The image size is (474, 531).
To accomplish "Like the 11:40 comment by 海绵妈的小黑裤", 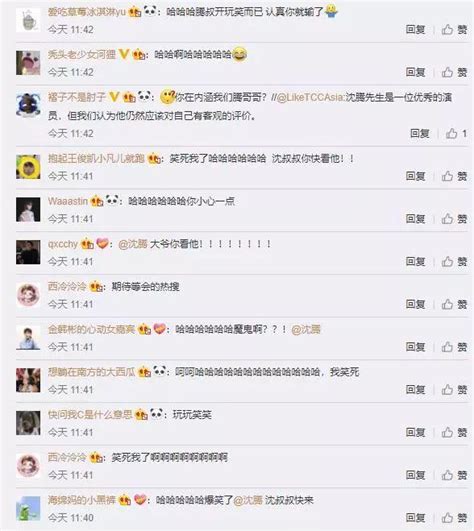I will click(x=454, y=517).
